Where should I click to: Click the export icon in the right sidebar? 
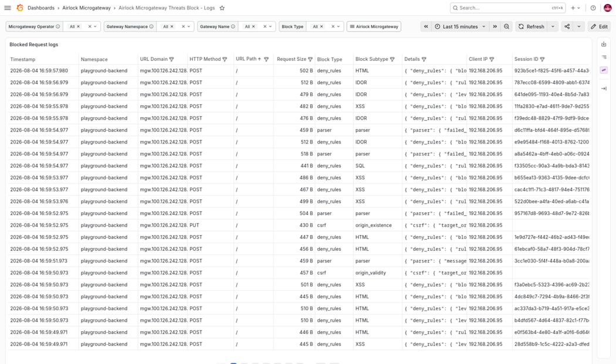(604, 45)
